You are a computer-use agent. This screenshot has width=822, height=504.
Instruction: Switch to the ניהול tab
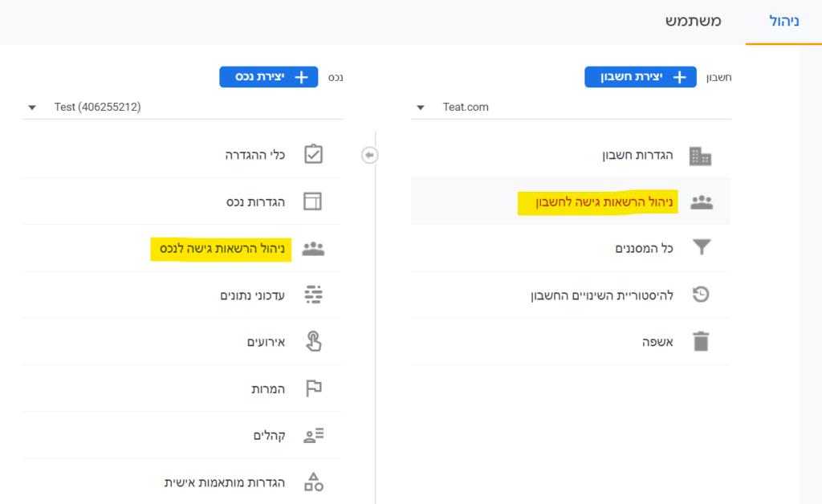pyautogui.click(x=783, y=22)
